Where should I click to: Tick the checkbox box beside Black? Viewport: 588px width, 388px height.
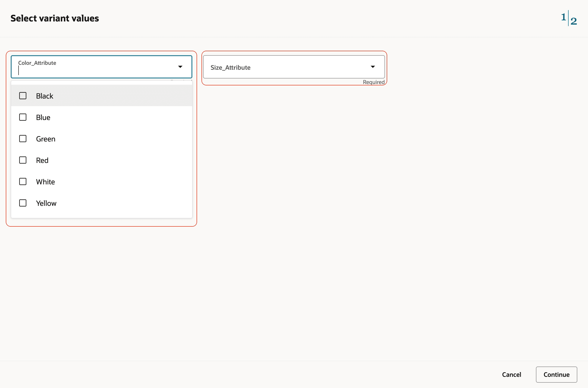23,96
